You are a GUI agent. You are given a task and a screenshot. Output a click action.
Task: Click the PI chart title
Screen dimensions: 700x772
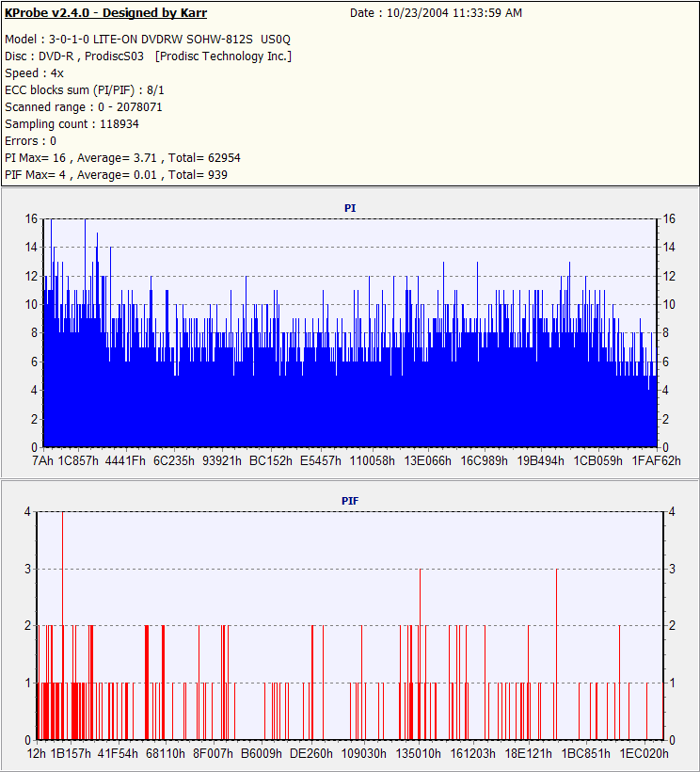point(350,208)
